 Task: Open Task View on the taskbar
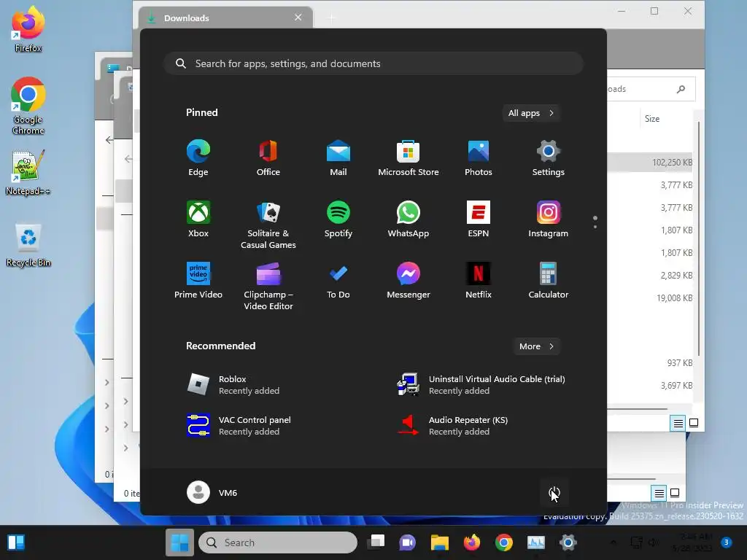click(376, 542)
